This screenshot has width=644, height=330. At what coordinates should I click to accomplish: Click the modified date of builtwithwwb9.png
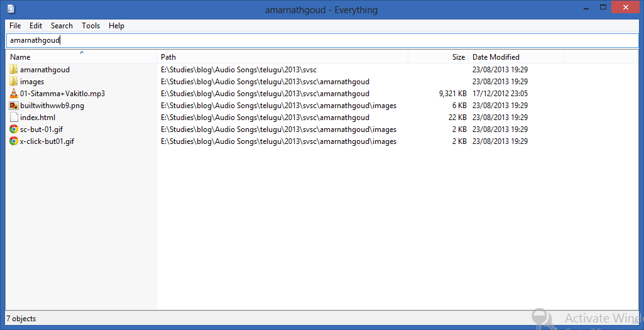[x=500, y=105]
